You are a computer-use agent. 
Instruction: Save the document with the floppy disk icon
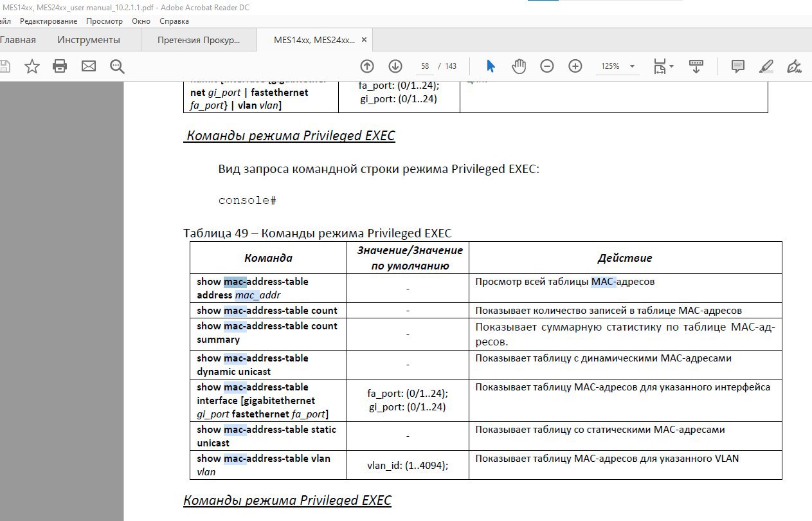point(4,66)
